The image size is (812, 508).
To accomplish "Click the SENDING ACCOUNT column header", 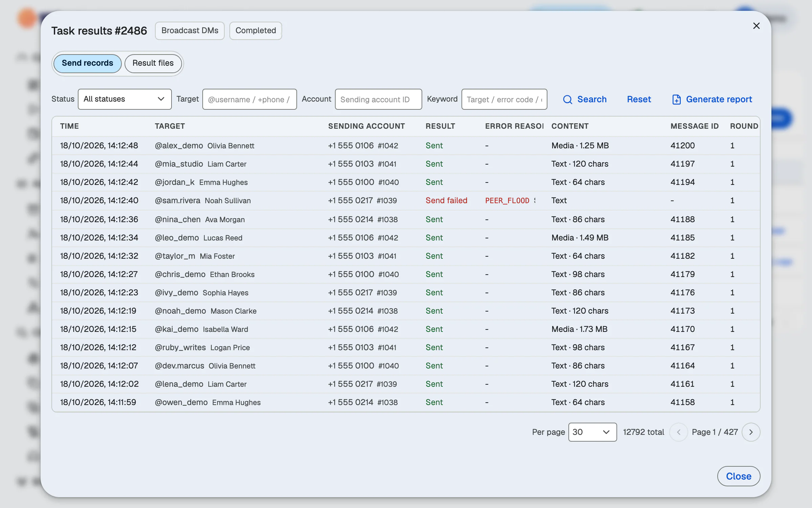I will pyautogui.click(x=366, y=126).
